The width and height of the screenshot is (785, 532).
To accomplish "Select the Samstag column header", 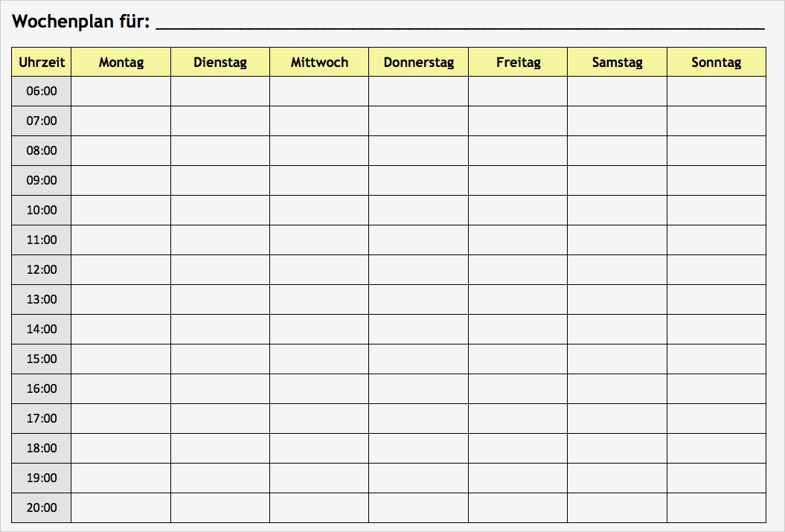I will 617,63.
